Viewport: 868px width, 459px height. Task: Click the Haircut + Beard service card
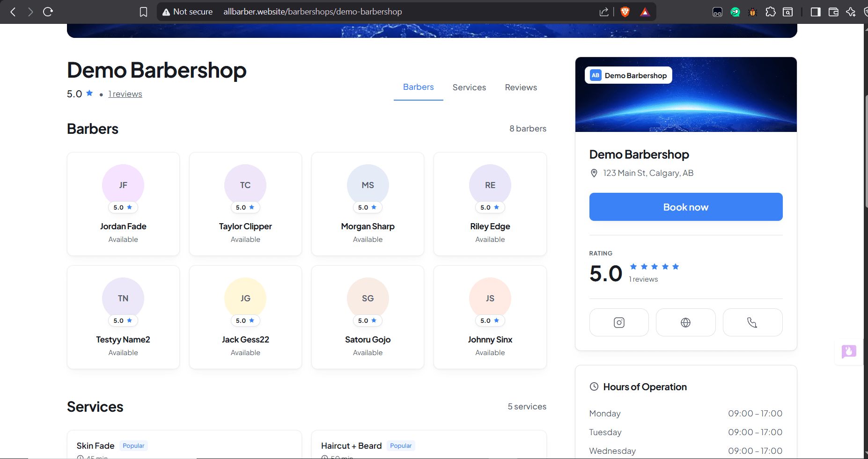click(x=429, y=444)
